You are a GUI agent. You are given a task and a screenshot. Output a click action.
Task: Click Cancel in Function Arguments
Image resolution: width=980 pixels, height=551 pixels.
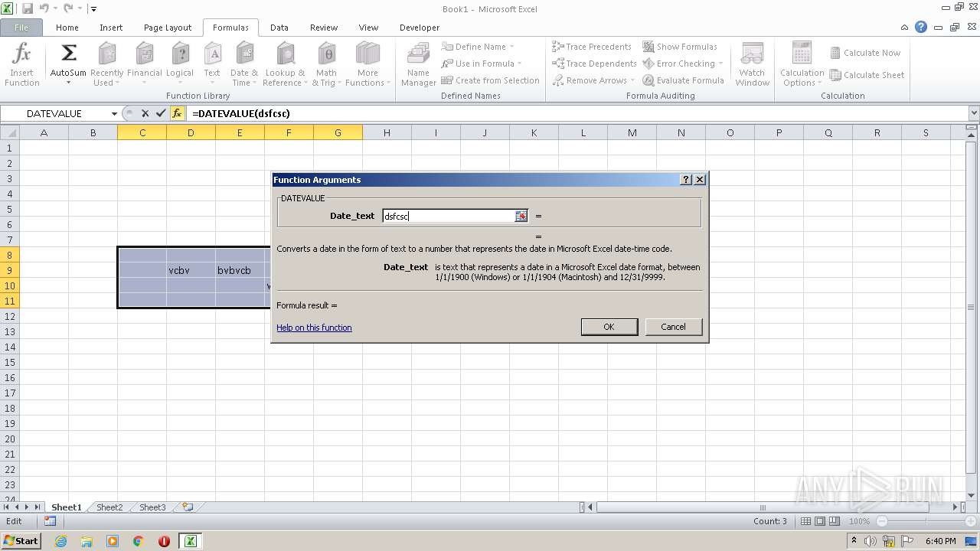click(673, 327)
